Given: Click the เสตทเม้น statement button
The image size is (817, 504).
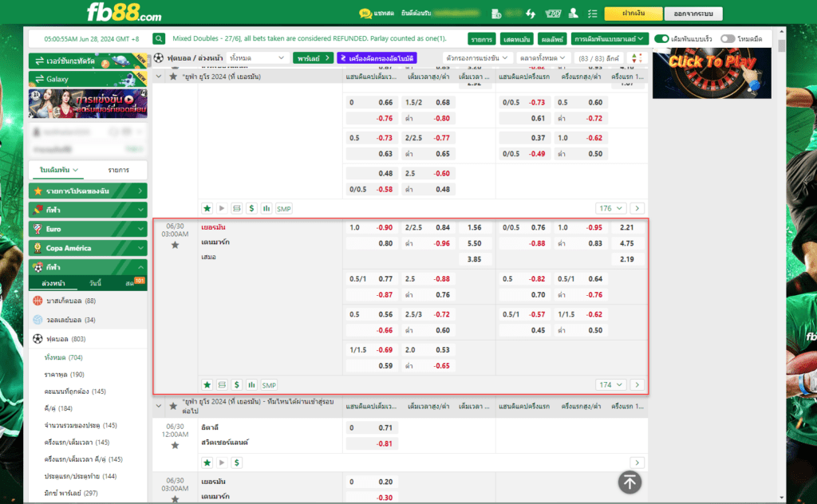Looking at the screenshot, I should [x=517, y=39].
